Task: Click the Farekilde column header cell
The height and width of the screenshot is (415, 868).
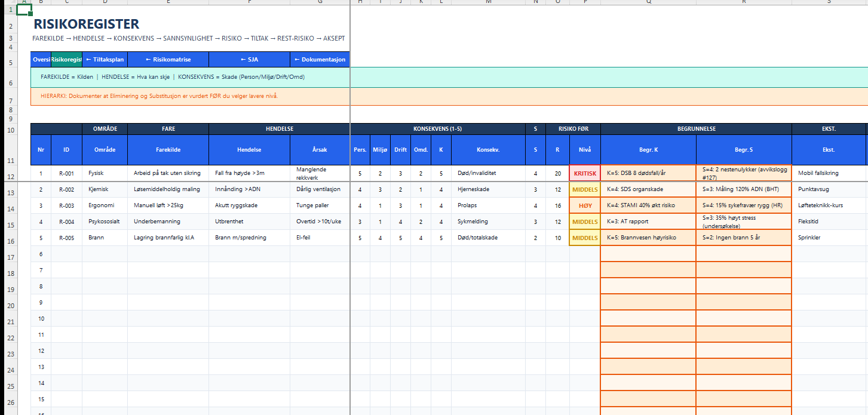Action: click(x=168, y=150)
